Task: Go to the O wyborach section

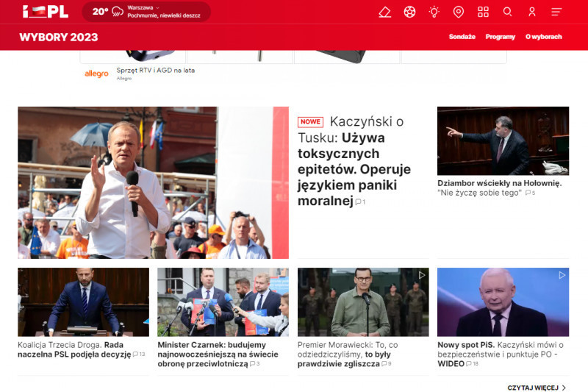Action: 543,37
